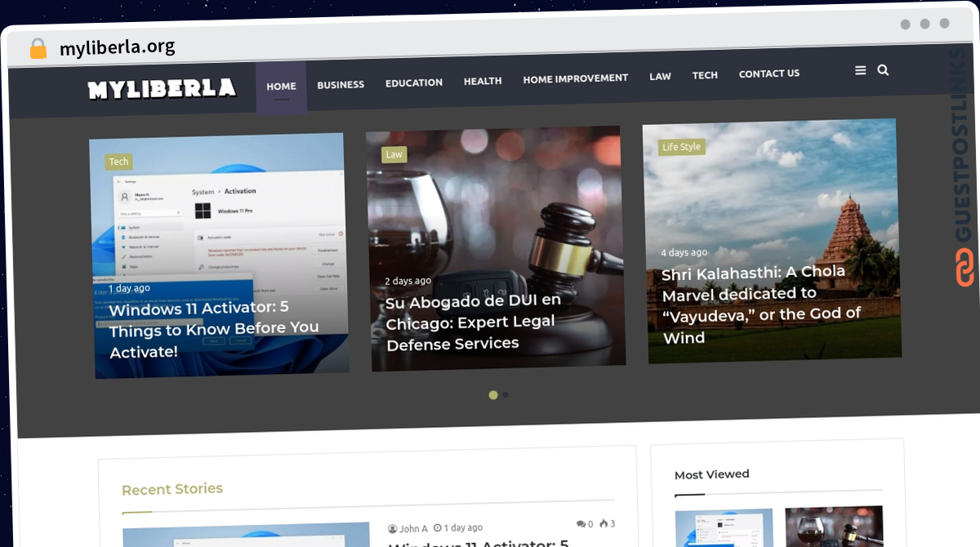Open the Home Improvement menu item

tap(576, 78)
